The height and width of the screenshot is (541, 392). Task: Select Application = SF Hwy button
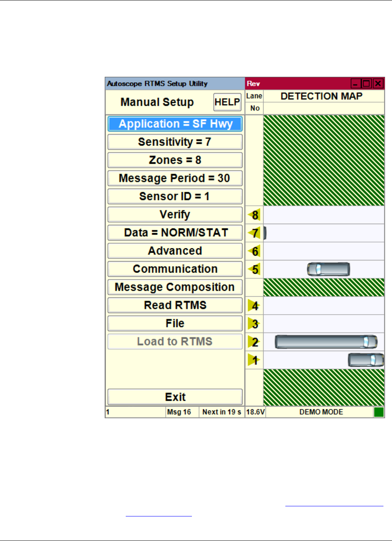pos(175,124)
